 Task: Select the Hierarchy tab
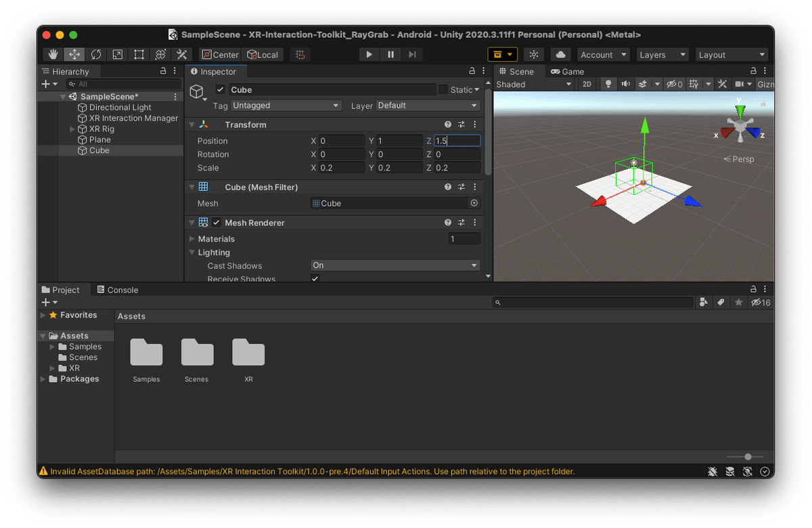click(x=65, y=71)
